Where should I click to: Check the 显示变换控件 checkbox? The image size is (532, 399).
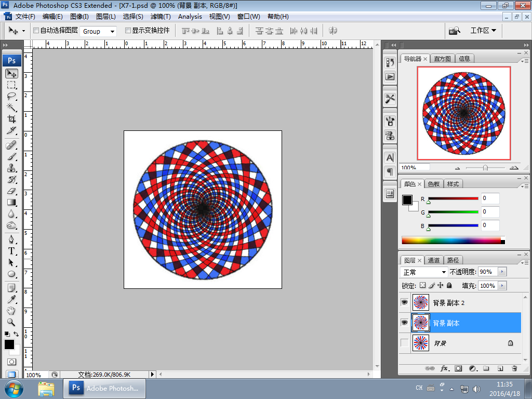click(x=128, y=31)
